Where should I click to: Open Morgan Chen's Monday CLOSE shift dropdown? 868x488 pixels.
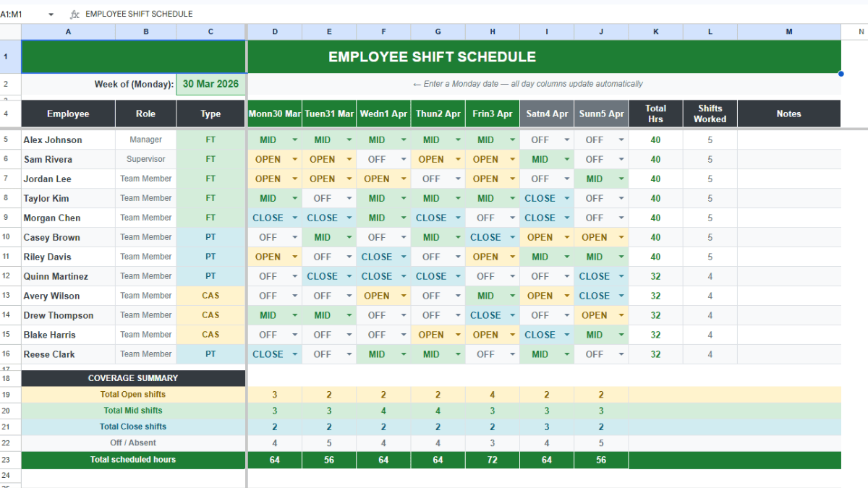click(x=294, y=217)
